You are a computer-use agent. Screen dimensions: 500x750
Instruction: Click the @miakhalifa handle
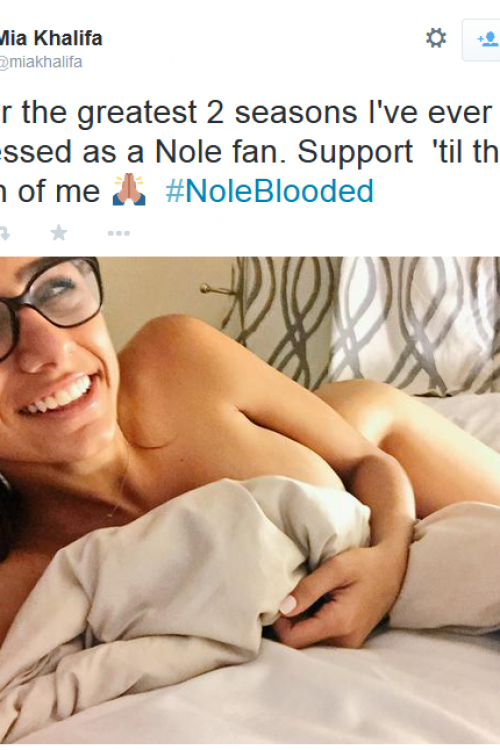pos(41,62)
